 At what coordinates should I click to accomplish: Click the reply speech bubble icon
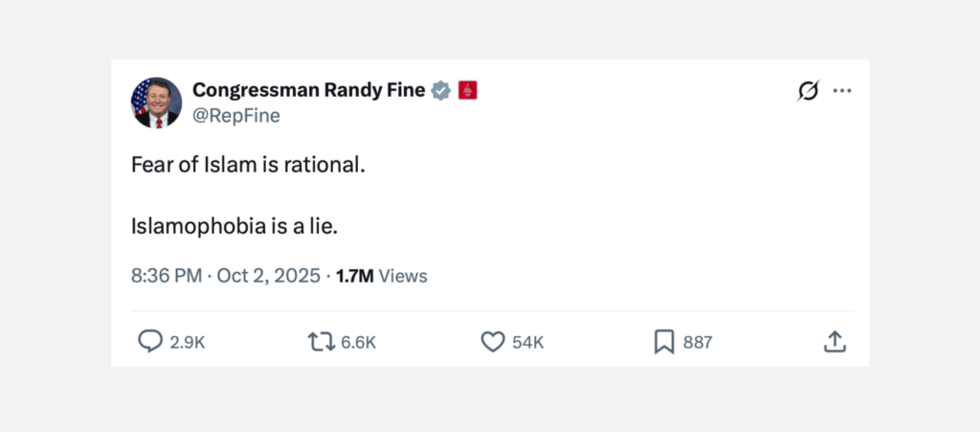(x=150, y=342)
